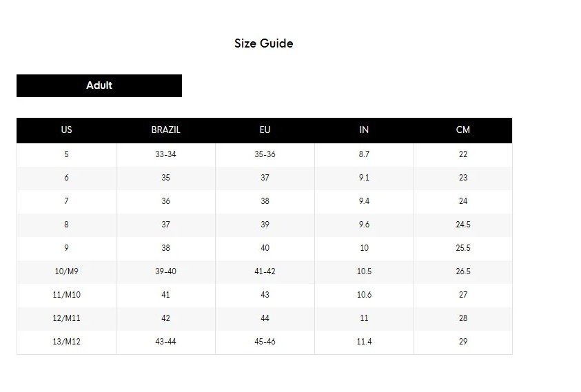
Task: Click the BRAZIL column header
Action: [165, 130]
